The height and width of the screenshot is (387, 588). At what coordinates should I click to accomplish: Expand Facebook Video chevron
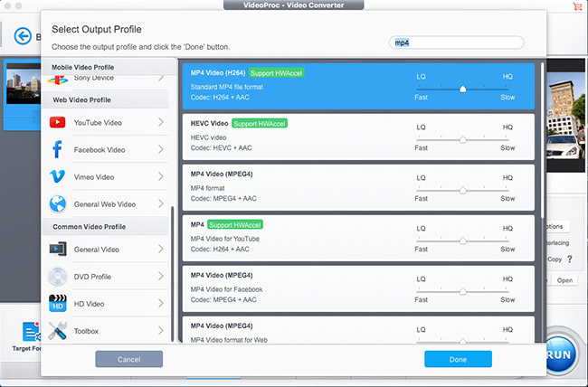pos(161,149)
